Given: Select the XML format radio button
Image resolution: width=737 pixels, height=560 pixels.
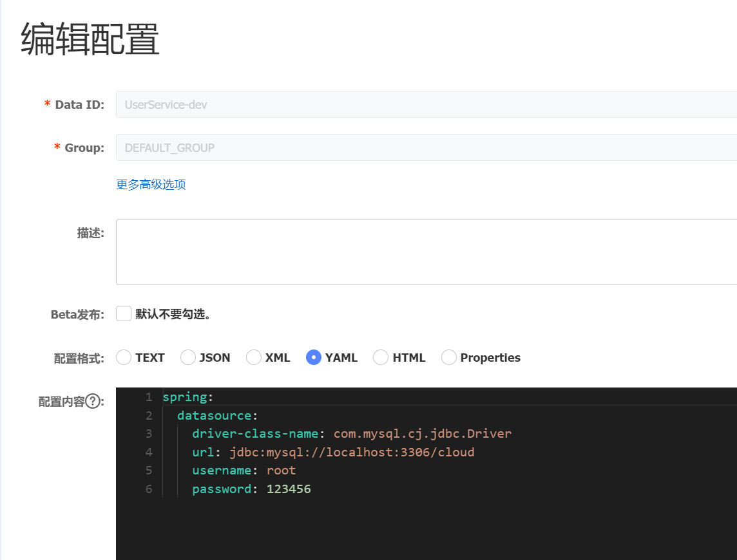Looking at the screenshot, I should (254, 357).
